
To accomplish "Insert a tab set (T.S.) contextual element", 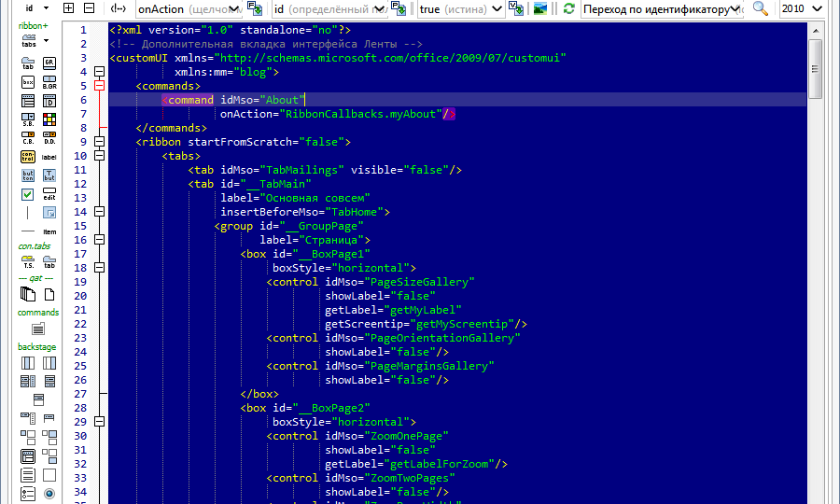I will pyautogui.click(x=28, y=262).
